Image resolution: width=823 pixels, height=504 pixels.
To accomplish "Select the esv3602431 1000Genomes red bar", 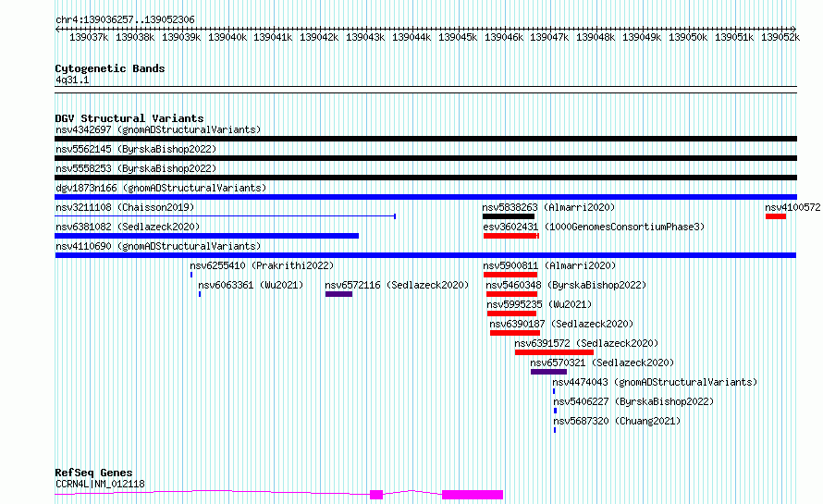I will (x=511, y=236).
